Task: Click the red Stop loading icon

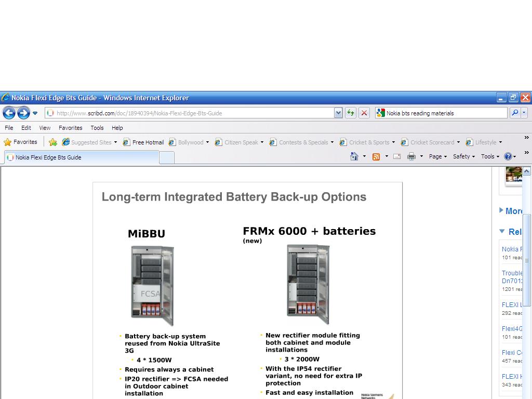Action: click(x=364, y=113)
